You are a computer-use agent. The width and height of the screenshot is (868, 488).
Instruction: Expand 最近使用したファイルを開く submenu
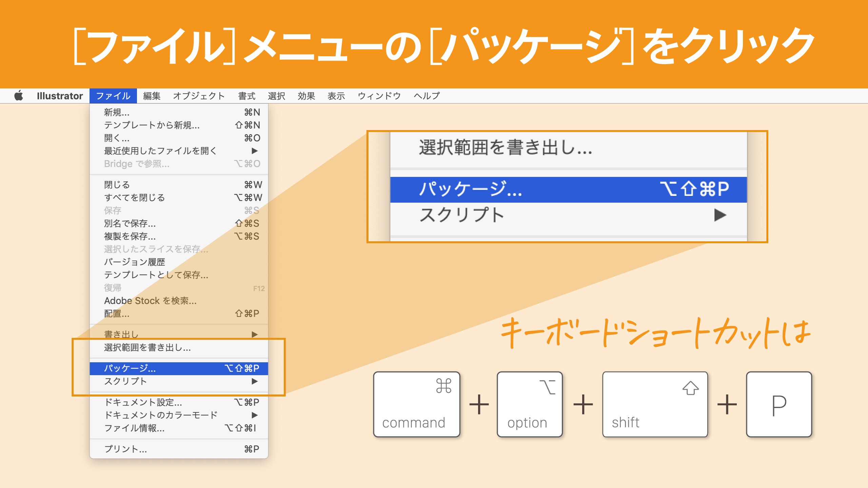(179, 151)
